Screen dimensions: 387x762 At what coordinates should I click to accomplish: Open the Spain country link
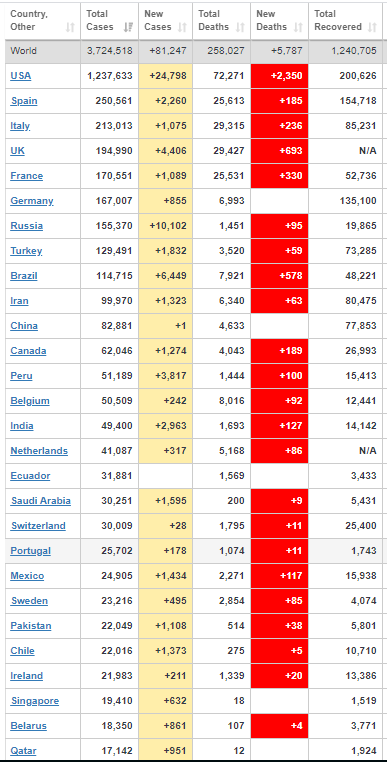click(x=24, y=101)
